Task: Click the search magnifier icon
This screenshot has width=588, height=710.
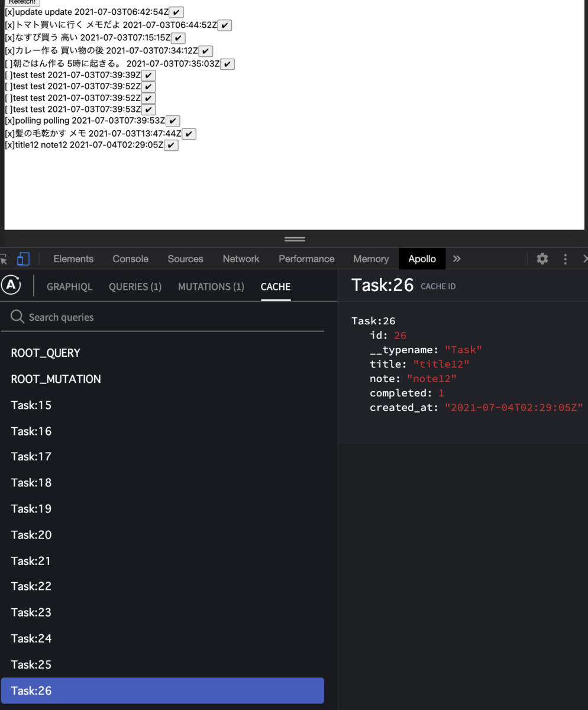Action: pos(18,317)
